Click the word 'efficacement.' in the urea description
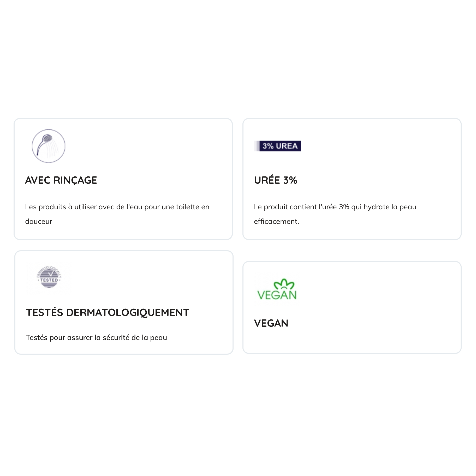The width and height of the screenshot is (476, 476). [276, 222]
